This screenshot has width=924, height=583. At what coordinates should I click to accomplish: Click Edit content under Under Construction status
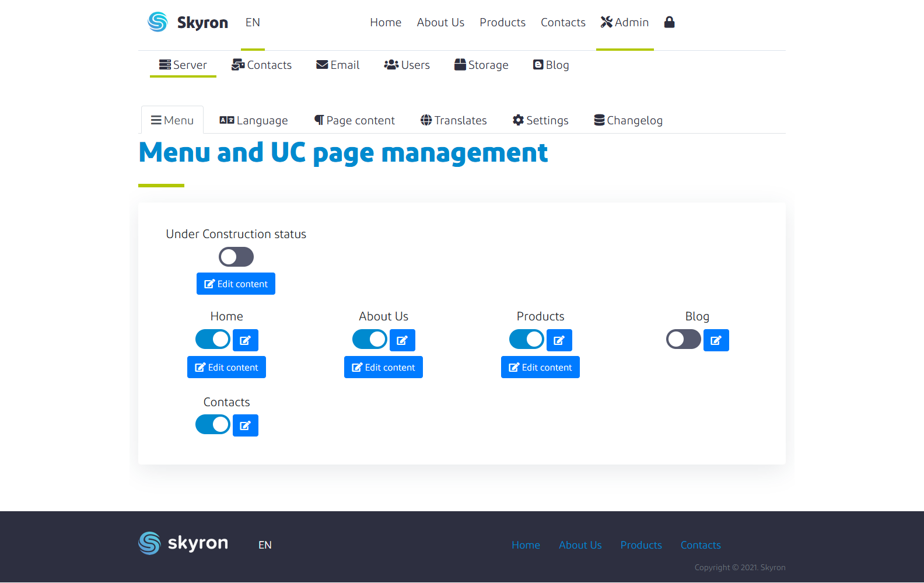point(236,284)
